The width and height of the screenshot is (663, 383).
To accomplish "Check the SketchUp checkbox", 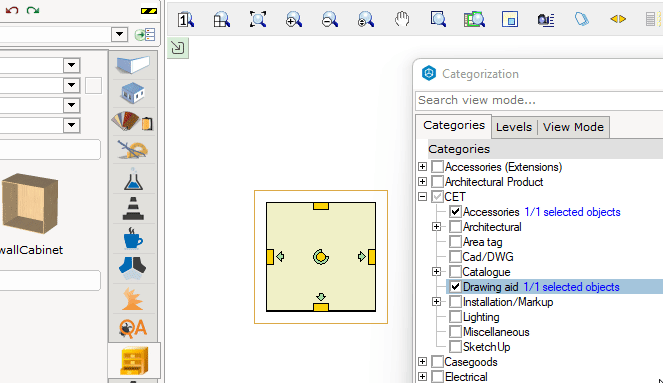I will tap(455, 347).
